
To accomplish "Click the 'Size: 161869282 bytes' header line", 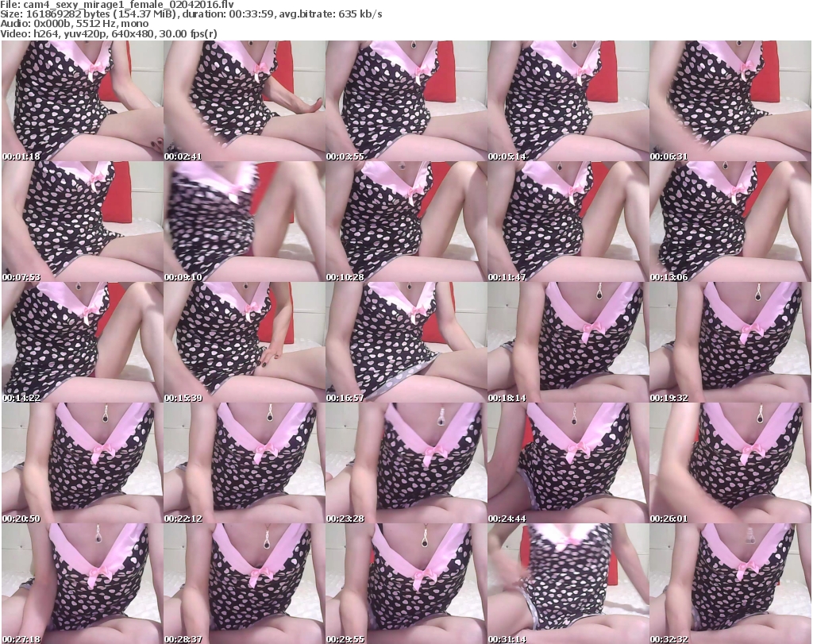I will [191, 14].
